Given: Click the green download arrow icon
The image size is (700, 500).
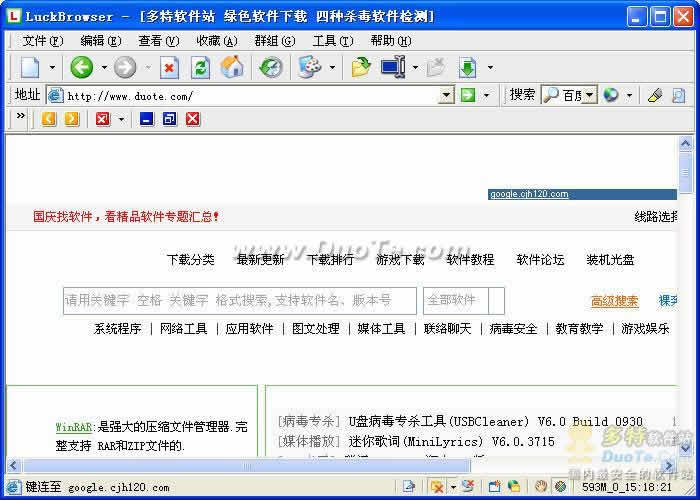Looking at the screenshot, I should click(467, 68).
